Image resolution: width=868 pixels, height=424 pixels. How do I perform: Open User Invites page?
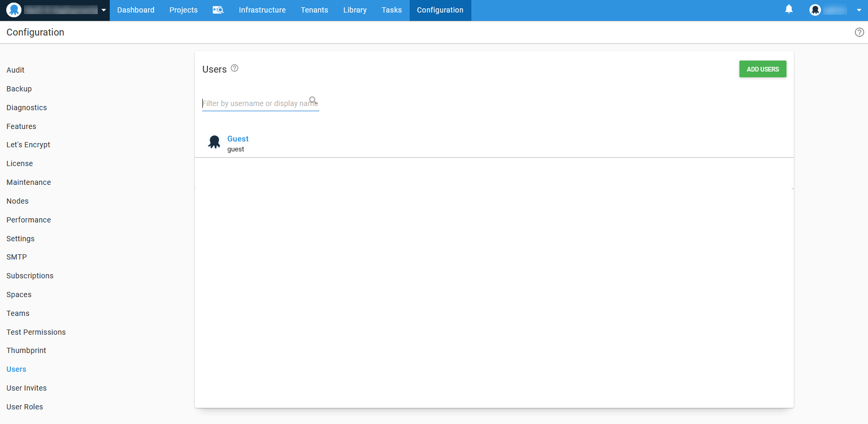pos(27,388)
